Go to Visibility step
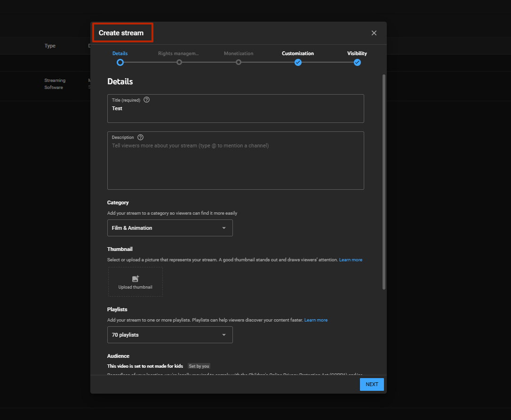 point(357,53)
